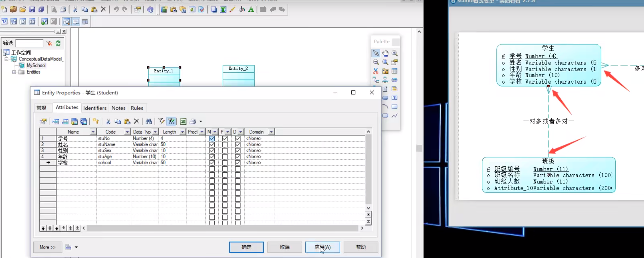
Task: Click the green refresh icon in browser panel
Action: [x=58, y=43]
